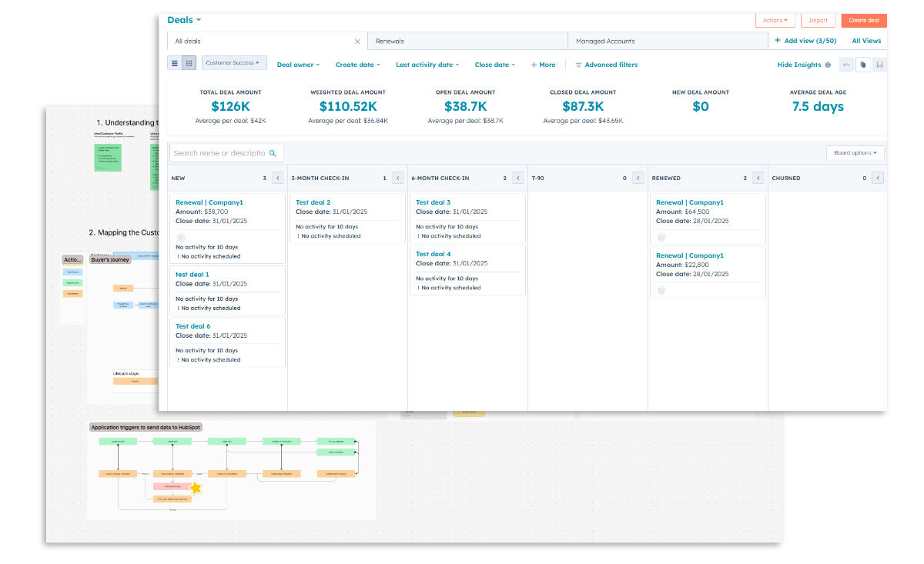Open the Deals object switcher dropdown
This screenshot has height=564, width=924.
(x=185, y=20)
